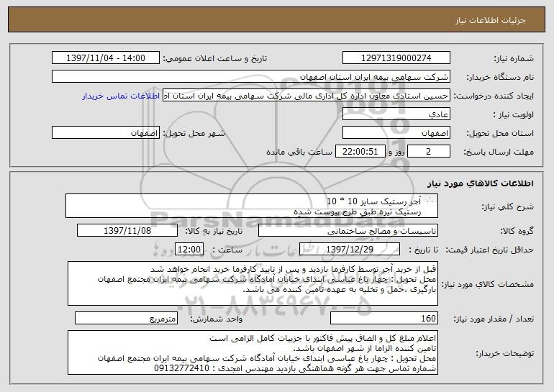Click the delivery city field اصفهان
Viewport: 554px width, 392px height.
[106, 133]
